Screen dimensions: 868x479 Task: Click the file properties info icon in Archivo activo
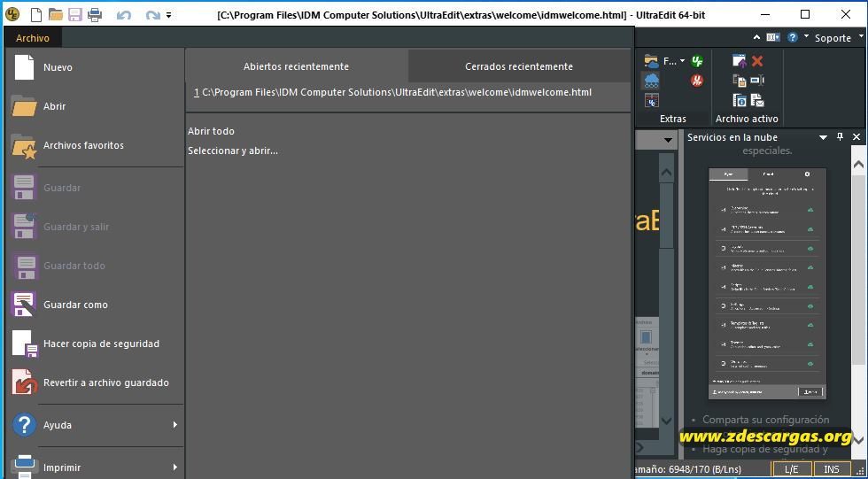pyautogui.click(x=740, y=100)
